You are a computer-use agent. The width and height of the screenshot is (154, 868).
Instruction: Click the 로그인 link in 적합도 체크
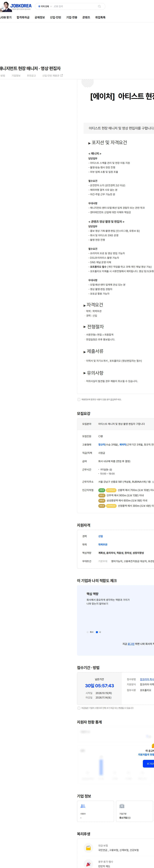[x=131, y=644]
